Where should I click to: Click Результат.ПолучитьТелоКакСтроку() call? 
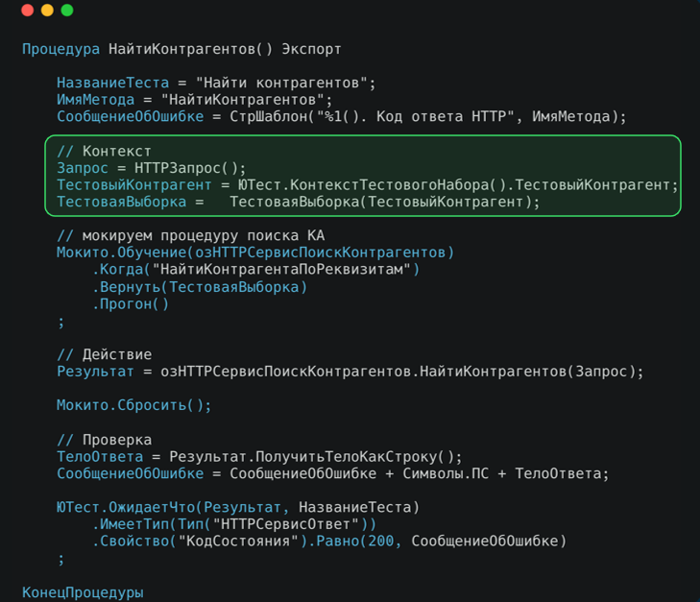312,456
